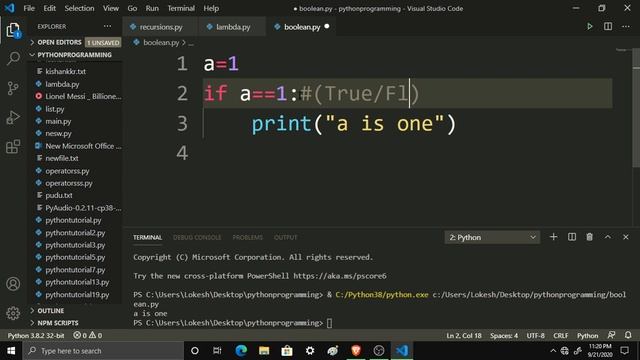Image resolution: width=640 pixels, height=360 pixels.
Task: Change indentation via Spaces: 4
Action: click(504, 336)
